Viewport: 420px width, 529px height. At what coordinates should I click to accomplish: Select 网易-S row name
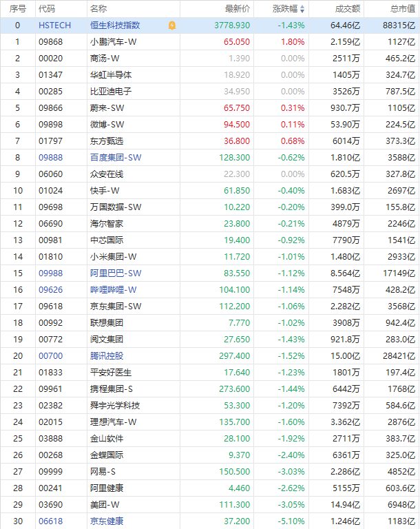tap(103, 472)
